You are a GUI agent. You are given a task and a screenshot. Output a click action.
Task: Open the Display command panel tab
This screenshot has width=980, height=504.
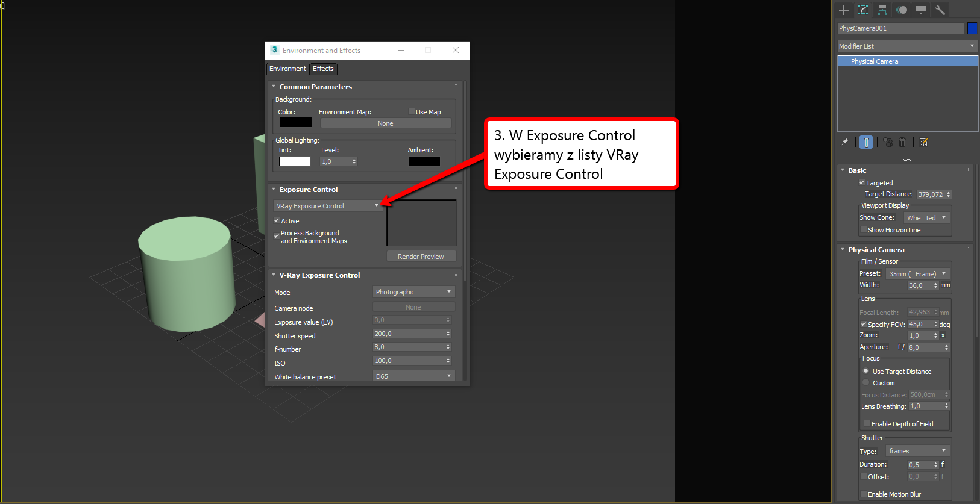coord(921,10)
